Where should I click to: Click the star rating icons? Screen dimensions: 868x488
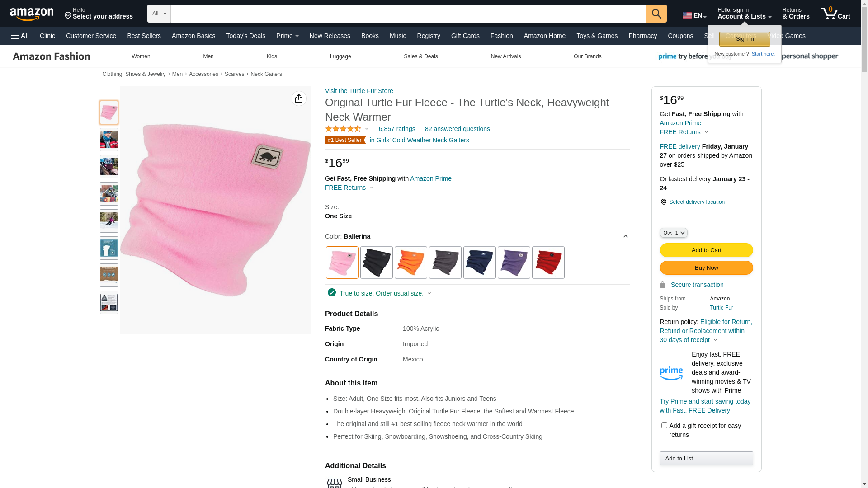[x=343, y=129]
